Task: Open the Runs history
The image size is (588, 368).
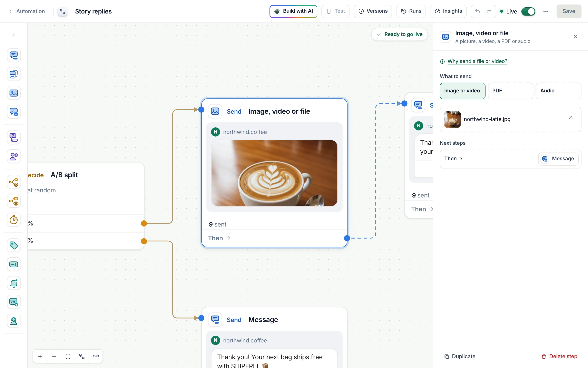Action: tap(411, 11)
